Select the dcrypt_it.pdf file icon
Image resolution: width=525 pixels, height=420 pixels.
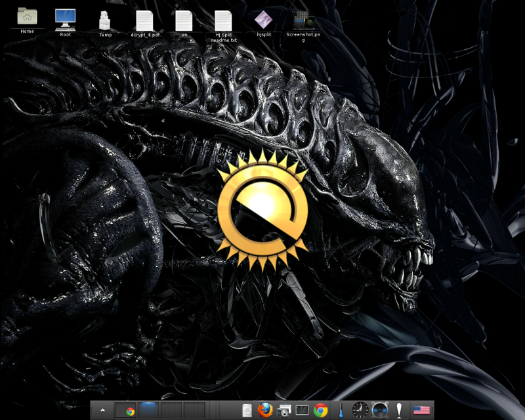(144, 21)
